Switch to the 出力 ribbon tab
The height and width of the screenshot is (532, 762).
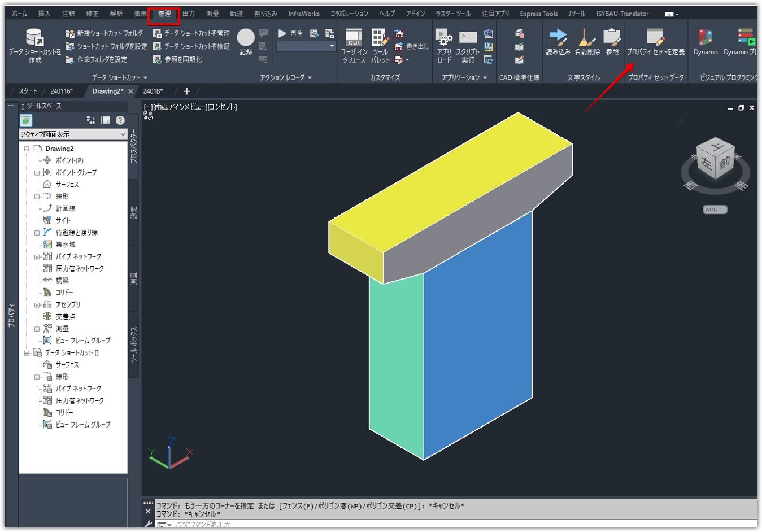[188, 14]
